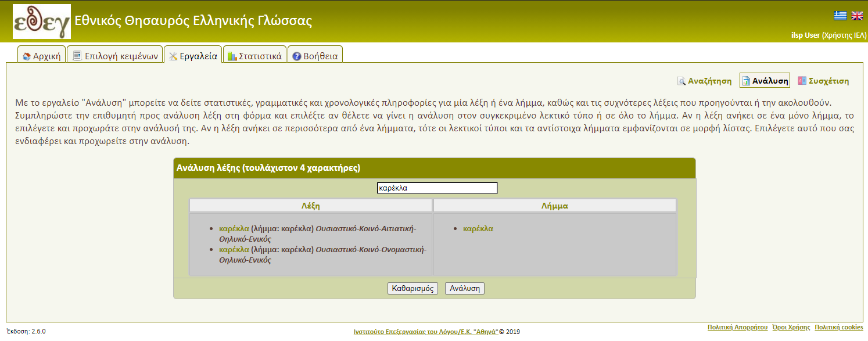Screen dimensions: 868x341
Task: Select the Ανάλυση tool
Action: point(765,81)
